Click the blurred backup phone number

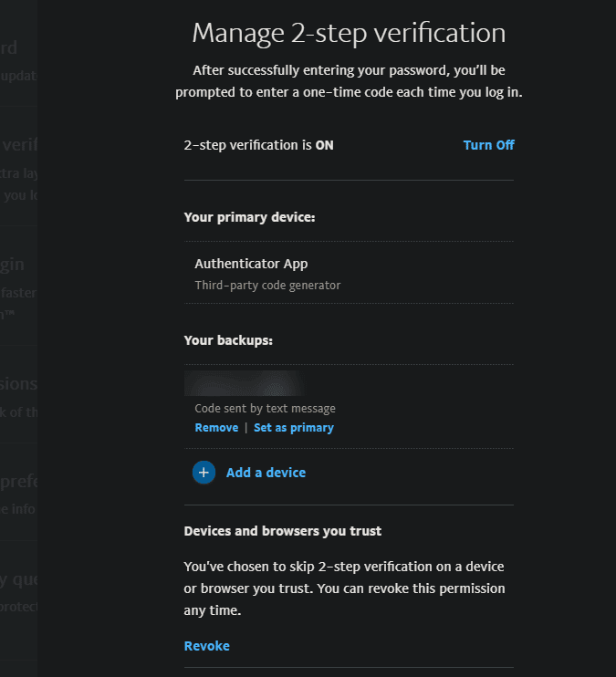tap(245, 383)
